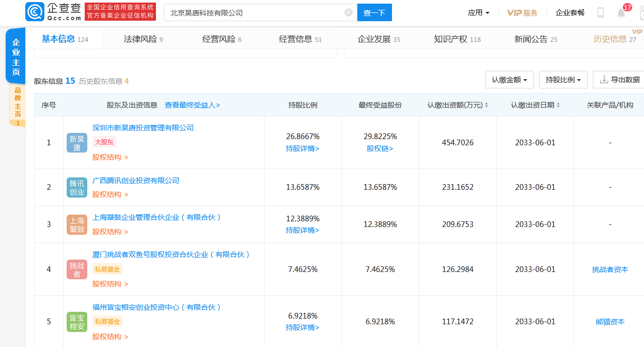This screenshot has width=644, height=347.
Task: Switch to 历史信息 tab
Action: 615,39
